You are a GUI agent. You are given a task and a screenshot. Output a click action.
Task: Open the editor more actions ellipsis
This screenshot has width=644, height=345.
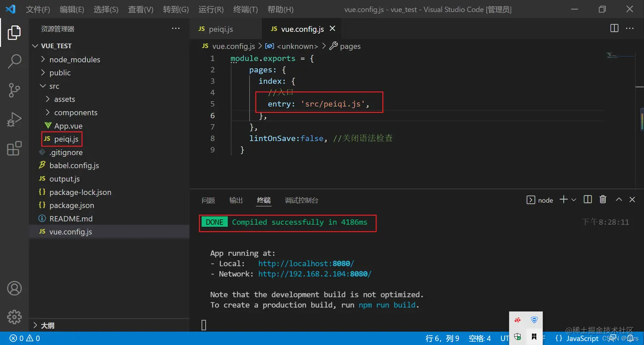click(x=630, y=29)
